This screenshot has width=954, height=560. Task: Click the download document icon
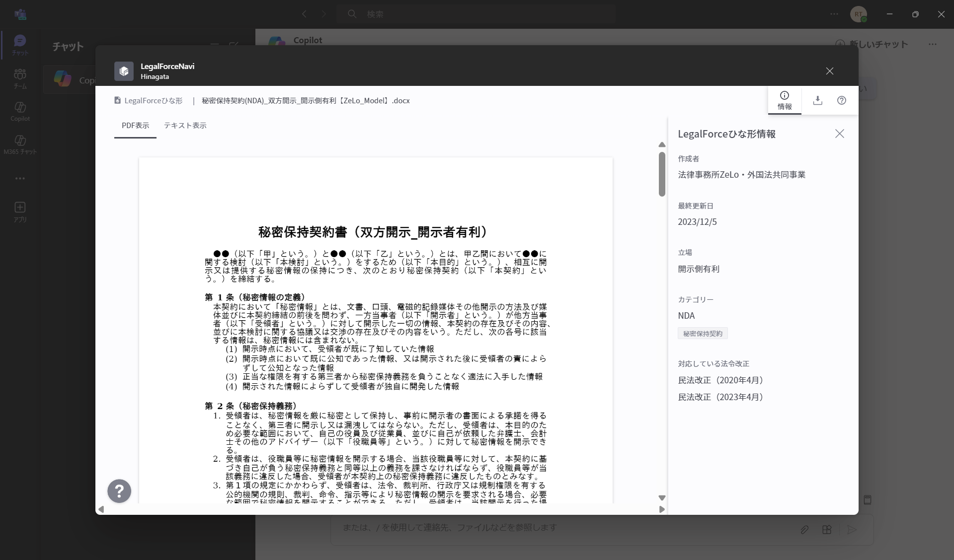[817, 100]
